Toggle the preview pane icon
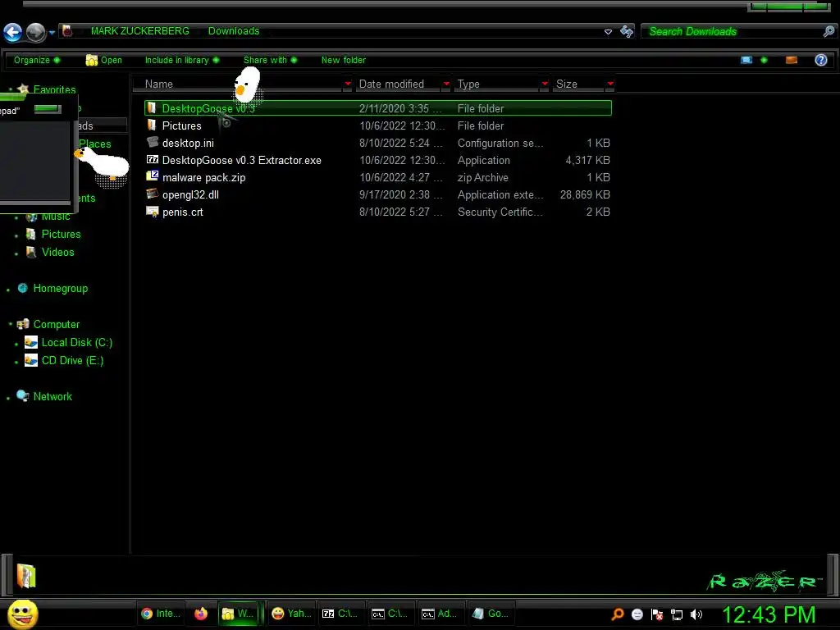Image resolution: width=840 pixels, height=630 pixels. point(792,60)
